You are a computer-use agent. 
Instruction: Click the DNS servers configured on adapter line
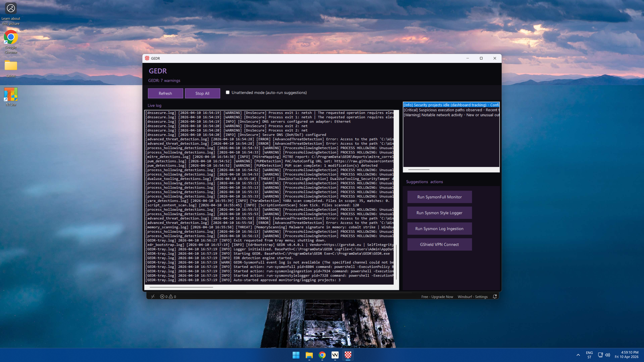pos(248,121)
